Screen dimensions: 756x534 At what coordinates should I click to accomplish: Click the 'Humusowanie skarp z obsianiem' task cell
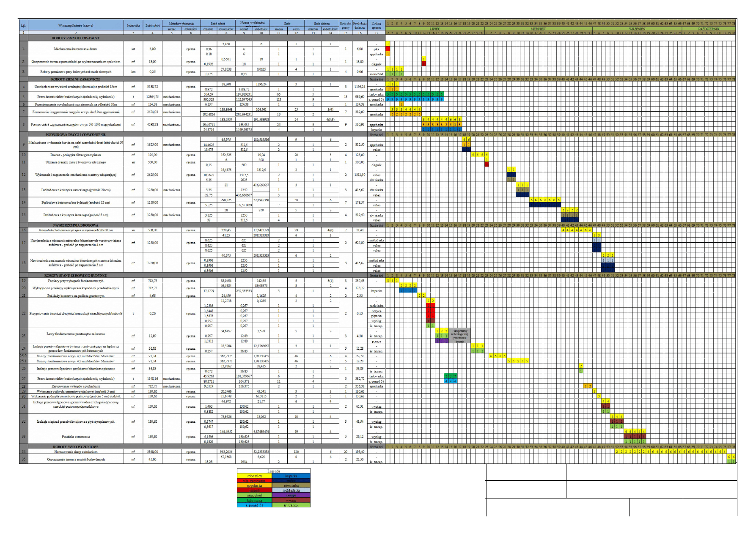[76, 452]
